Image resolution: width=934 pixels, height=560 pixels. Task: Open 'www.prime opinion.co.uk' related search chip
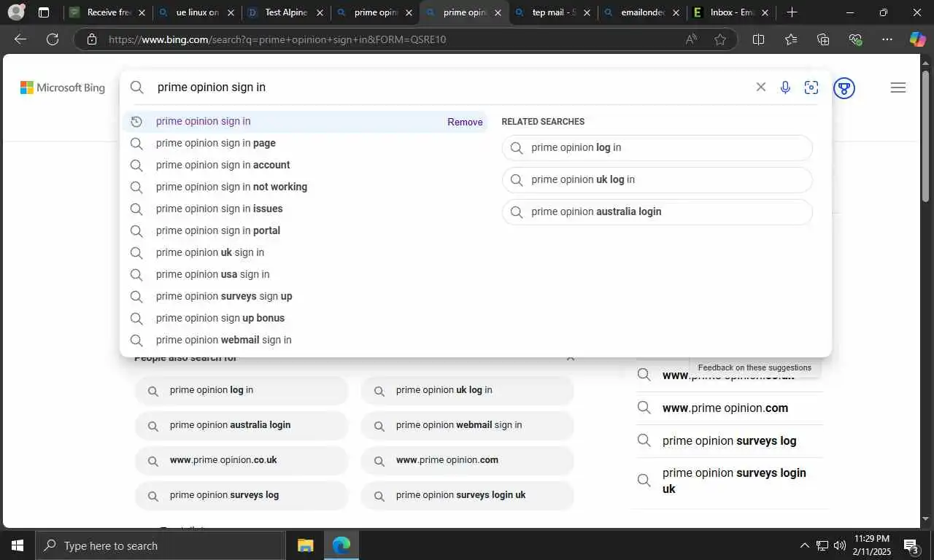(242, 460)
